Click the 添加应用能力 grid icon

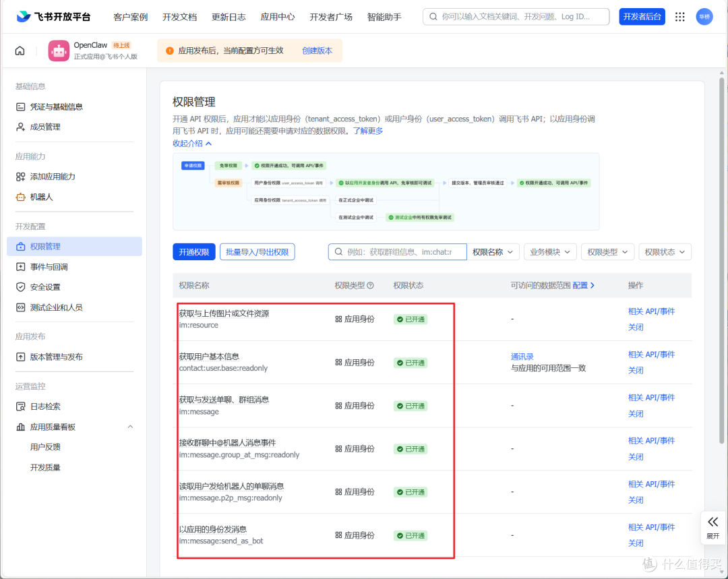20,177
